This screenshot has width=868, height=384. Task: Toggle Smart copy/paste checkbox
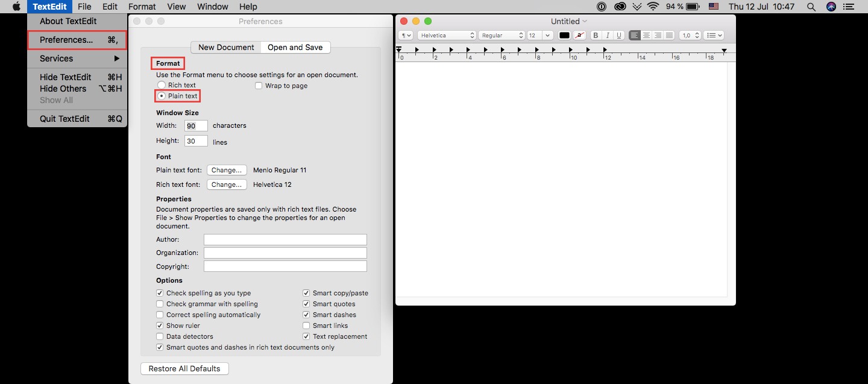[306, 293]
